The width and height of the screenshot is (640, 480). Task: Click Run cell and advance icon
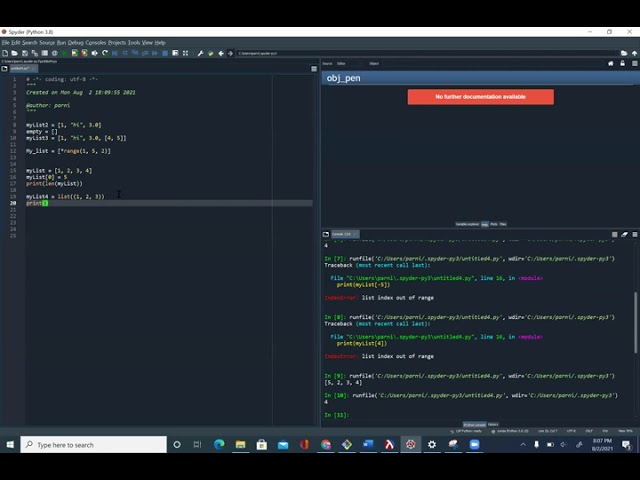(84, 53)
